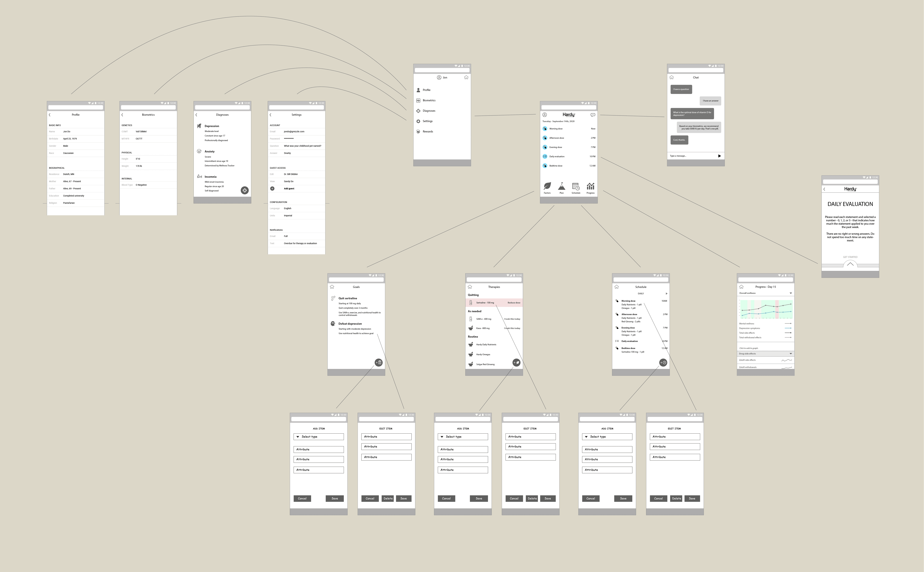Tap the Plan mountain flag icon

[561, 186]
